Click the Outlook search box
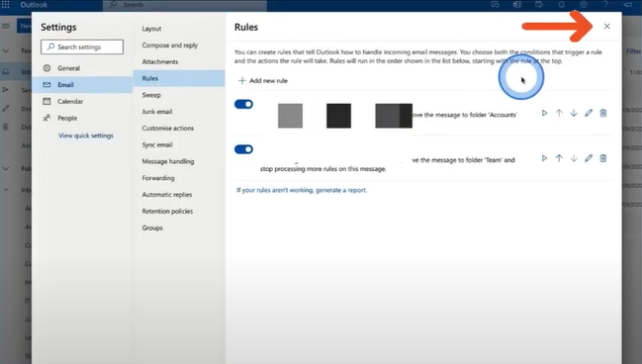The height and width of the screenshot is (364, 642). coord(185,5)
